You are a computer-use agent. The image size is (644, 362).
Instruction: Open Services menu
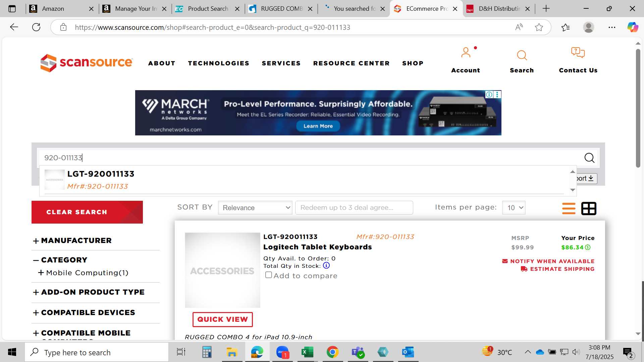click(281, 63)
